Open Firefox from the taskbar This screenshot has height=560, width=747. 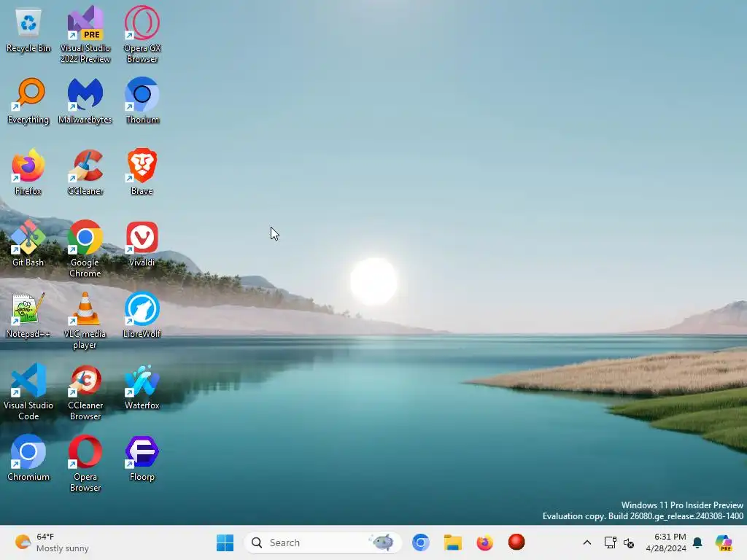[x=484, y=542]
